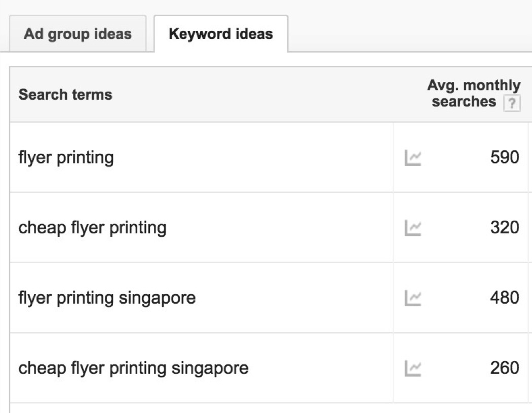This screenshot has width=532, height=413.
Task: Click the 590 monthly searches value
Action: (505, 157)
